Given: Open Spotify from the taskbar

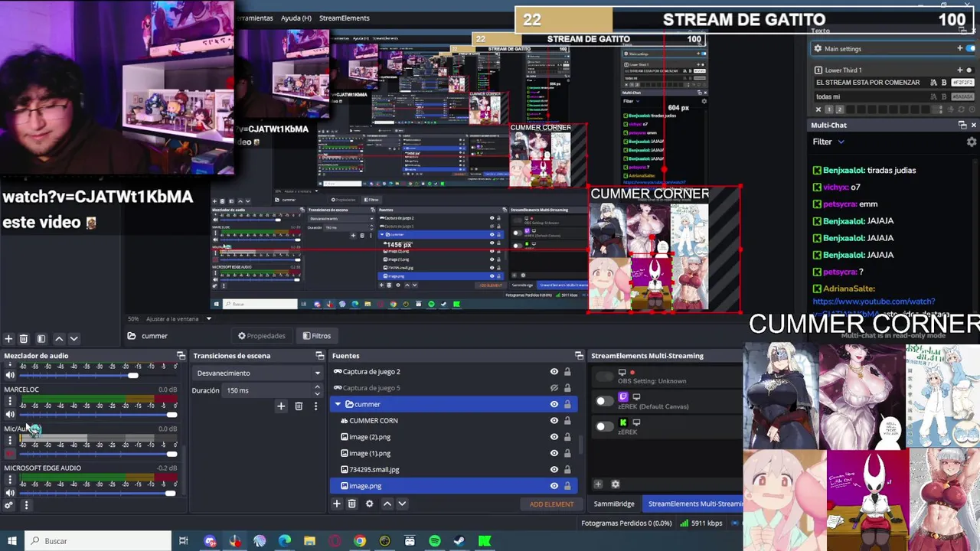Looking at the screenshot, I should point(435,541).
